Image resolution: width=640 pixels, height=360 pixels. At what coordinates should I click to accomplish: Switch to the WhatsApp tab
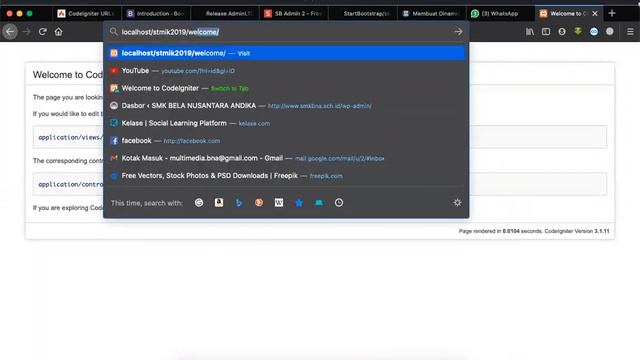point(500,13)
